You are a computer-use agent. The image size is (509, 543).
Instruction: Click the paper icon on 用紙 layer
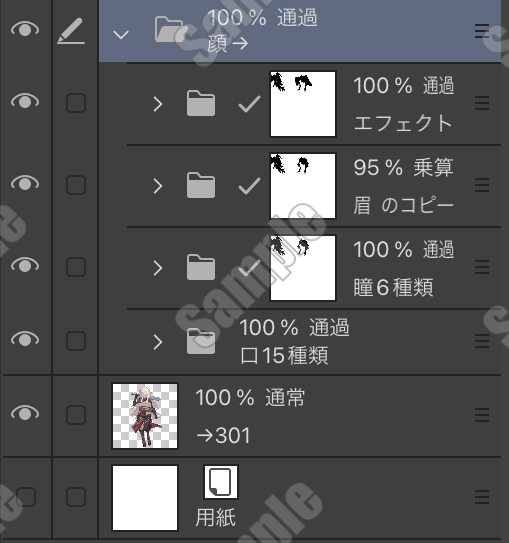(x=221, y=482)
